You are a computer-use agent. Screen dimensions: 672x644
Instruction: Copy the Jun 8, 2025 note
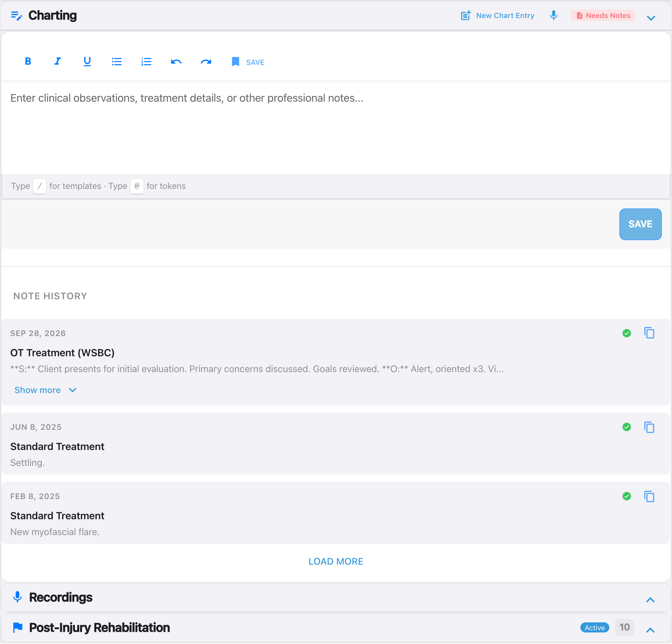[649, 427]
